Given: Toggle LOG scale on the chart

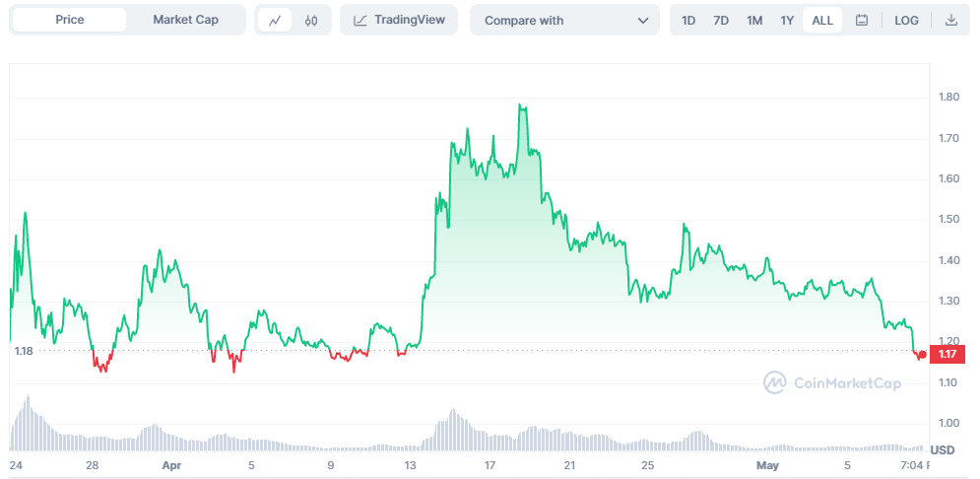Looking at the screenshot, I should coord(906,20).
